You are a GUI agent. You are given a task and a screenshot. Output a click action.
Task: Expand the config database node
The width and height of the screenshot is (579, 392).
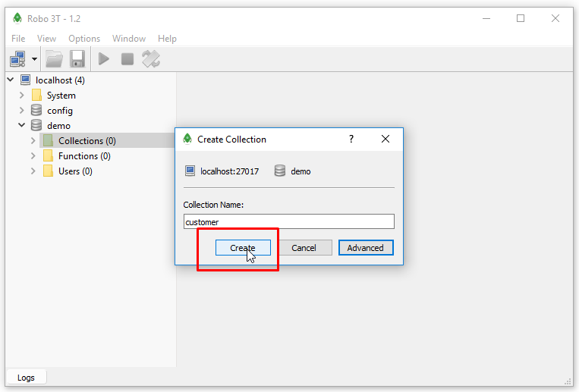22,111
